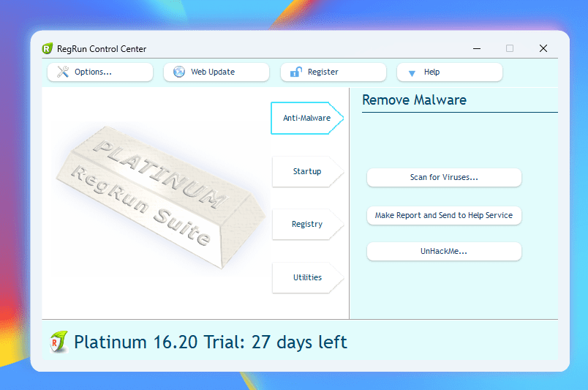Click the globe Web Update icon

pyautogui.click(x=178, y=72)
